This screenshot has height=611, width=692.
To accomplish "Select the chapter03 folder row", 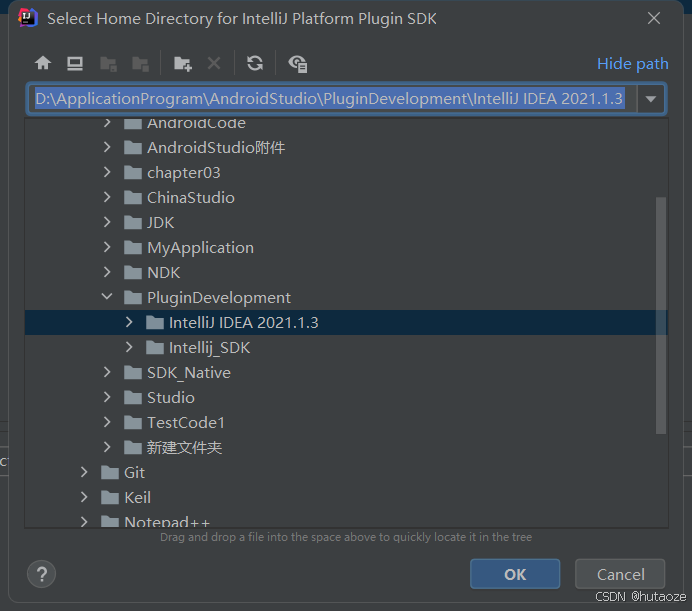I will 346,172.
